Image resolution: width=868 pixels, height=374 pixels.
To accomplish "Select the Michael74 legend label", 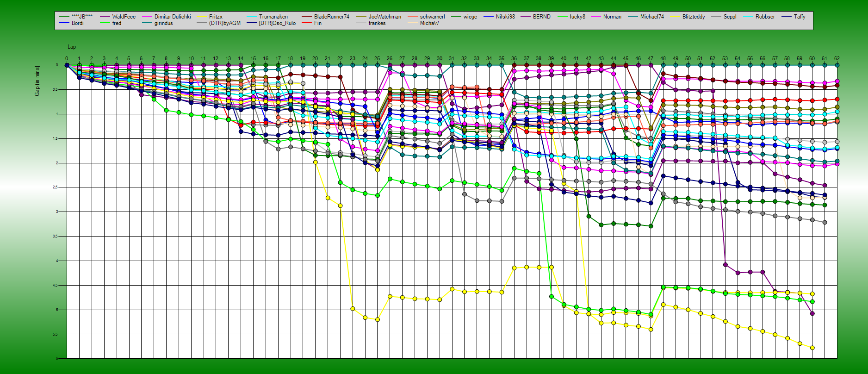I will 651,17.
